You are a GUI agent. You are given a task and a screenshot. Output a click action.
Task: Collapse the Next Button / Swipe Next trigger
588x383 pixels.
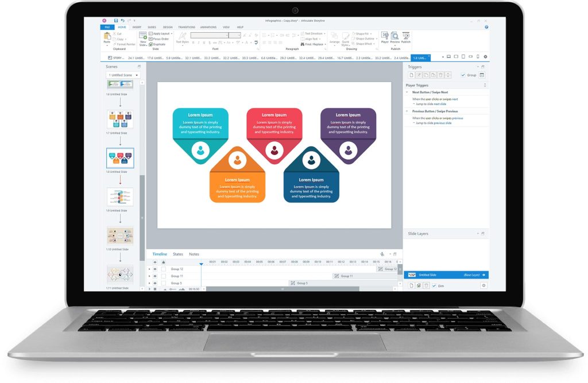(408, 92)
